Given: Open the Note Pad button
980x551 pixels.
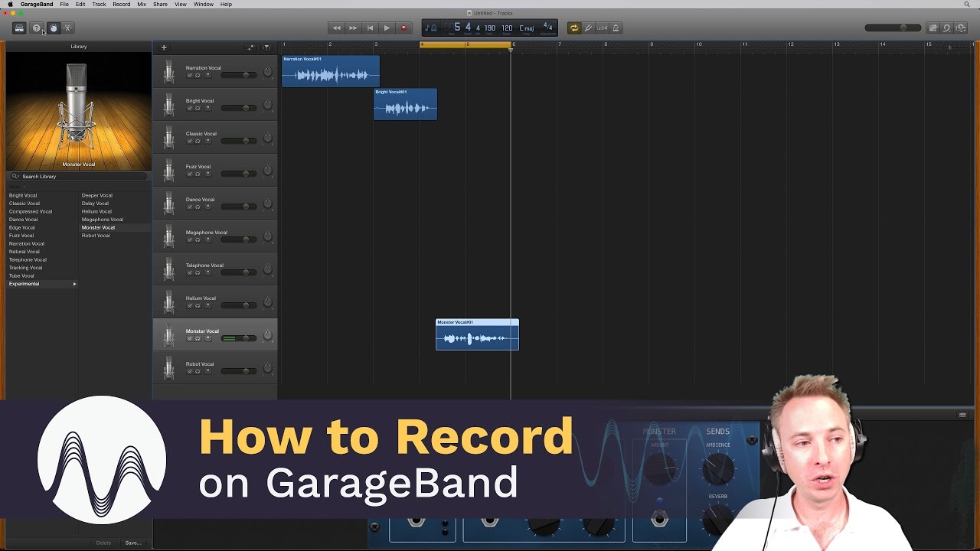Looking at the screenshot, I should [x=933, y=28].
